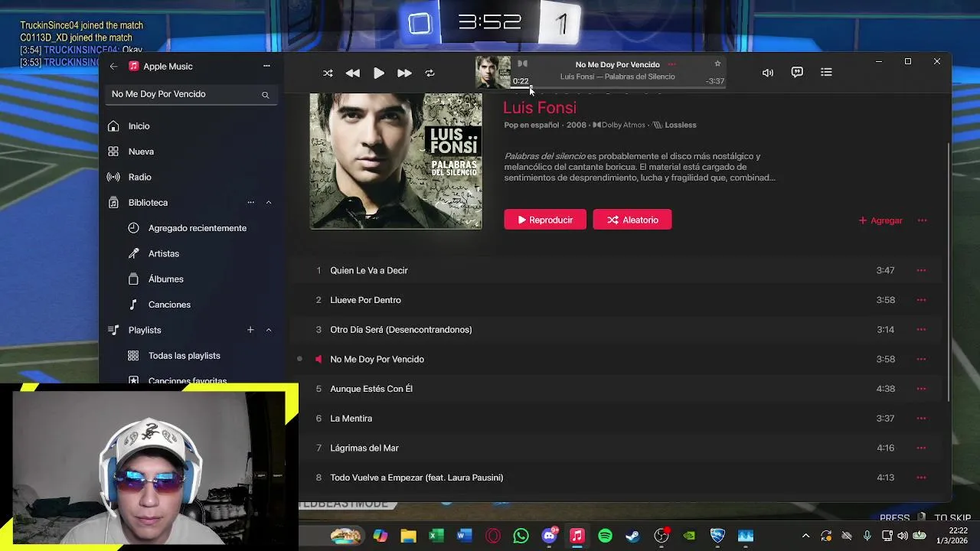
Task: Click the now-playing album thumbnail
Action: click(x=492, y=72)
